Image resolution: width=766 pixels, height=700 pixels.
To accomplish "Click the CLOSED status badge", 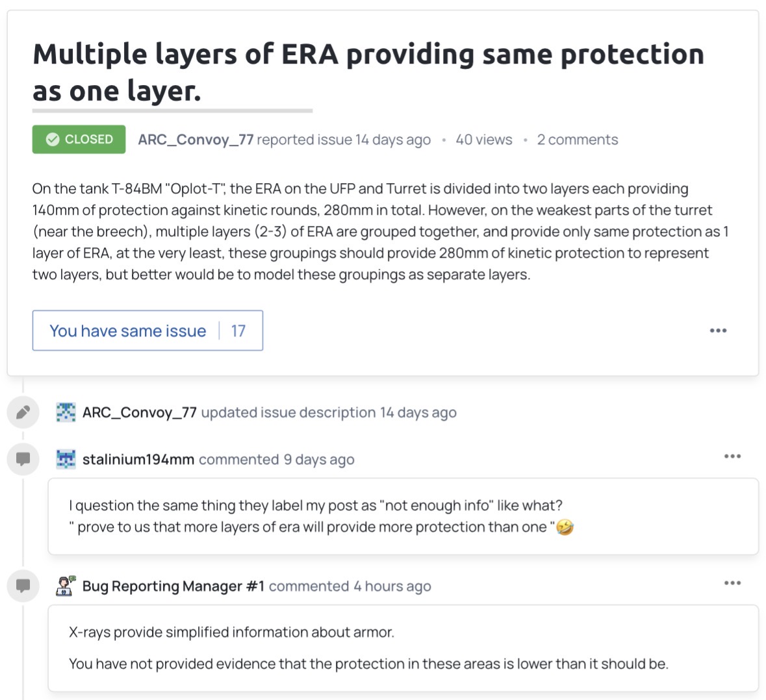I will click(79, 140).
